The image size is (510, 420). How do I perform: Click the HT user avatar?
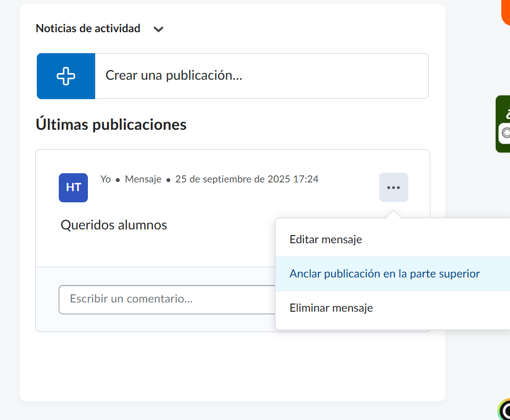(x=73, y=188)
